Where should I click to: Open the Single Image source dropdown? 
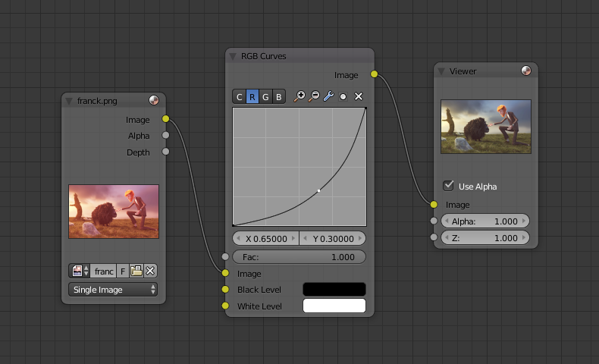coord(113,290)
